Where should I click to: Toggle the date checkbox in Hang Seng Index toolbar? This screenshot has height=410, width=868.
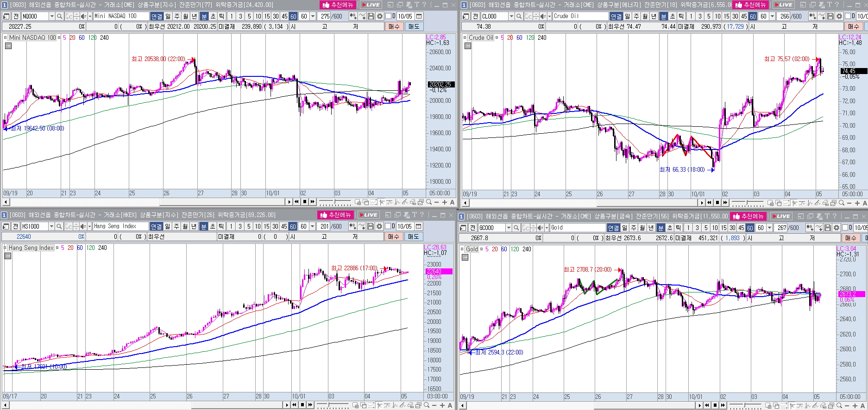tap(388, 226)
